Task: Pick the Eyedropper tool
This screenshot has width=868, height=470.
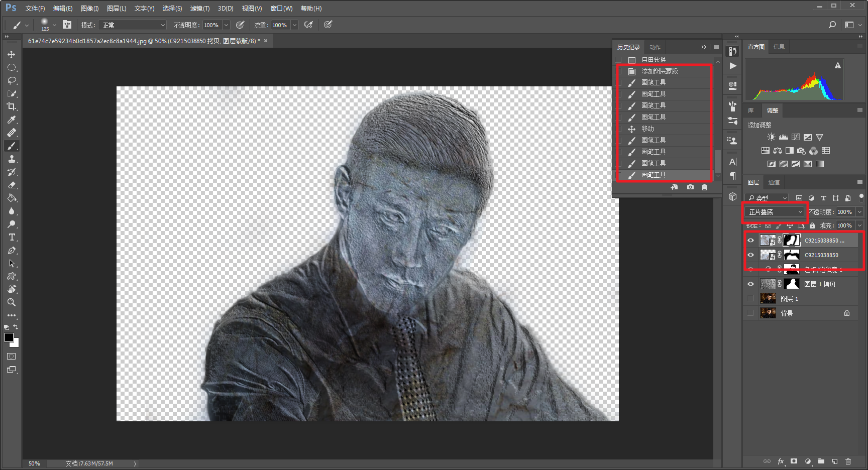Action: (11, 120)
